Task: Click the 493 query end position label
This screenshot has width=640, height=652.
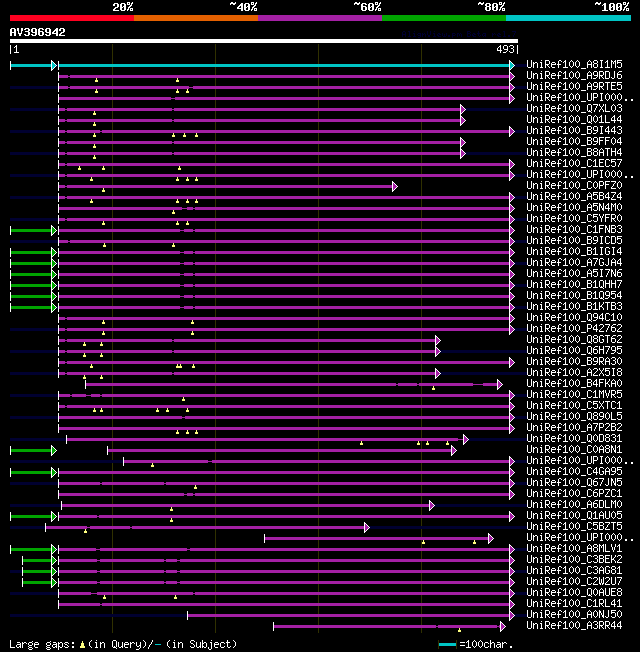Action: click(x=505, y=49)
